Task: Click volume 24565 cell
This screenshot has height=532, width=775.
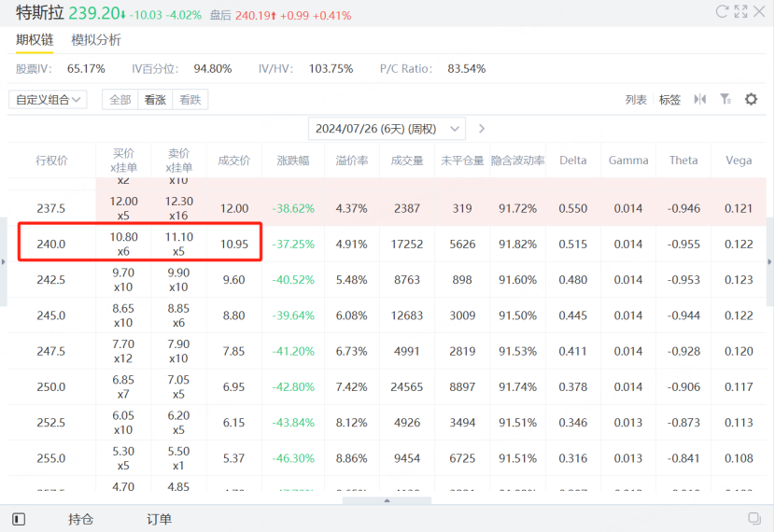Action: point(407,386)
